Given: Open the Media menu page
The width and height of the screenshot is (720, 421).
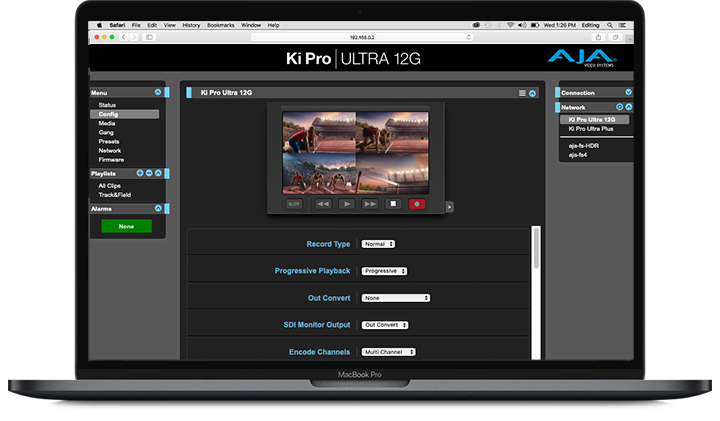Looking at the screenshot, I should (107, 123).
